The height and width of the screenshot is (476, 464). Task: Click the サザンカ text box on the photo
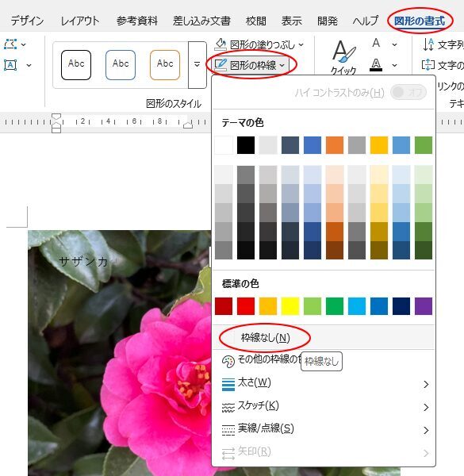pos(83,261)
